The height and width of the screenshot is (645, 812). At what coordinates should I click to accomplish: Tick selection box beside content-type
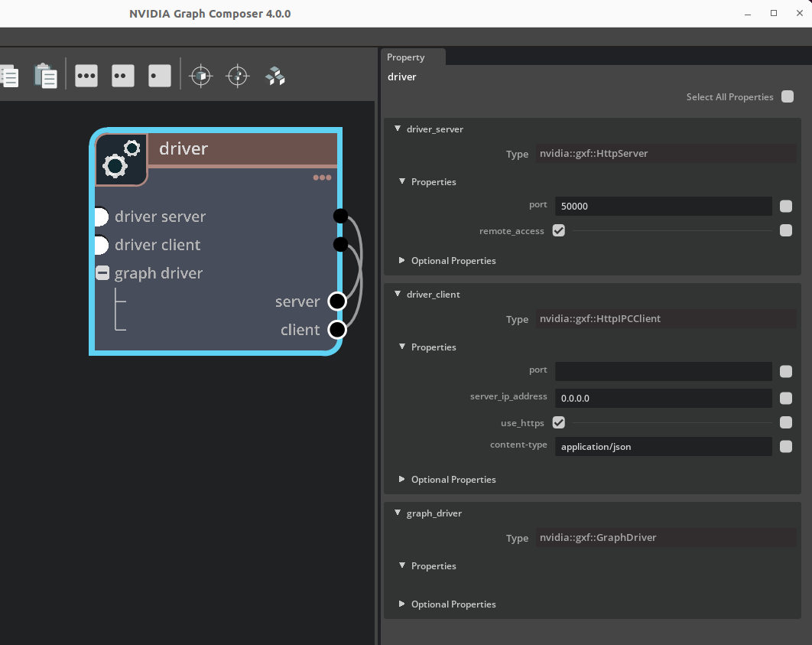(785, 447)
